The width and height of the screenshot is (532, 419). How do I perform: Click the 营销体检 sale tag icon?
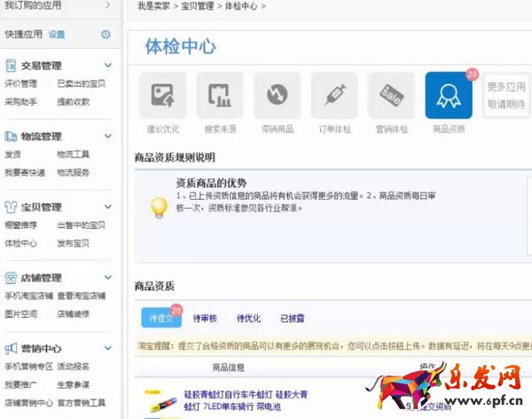[x=391, y=96]
